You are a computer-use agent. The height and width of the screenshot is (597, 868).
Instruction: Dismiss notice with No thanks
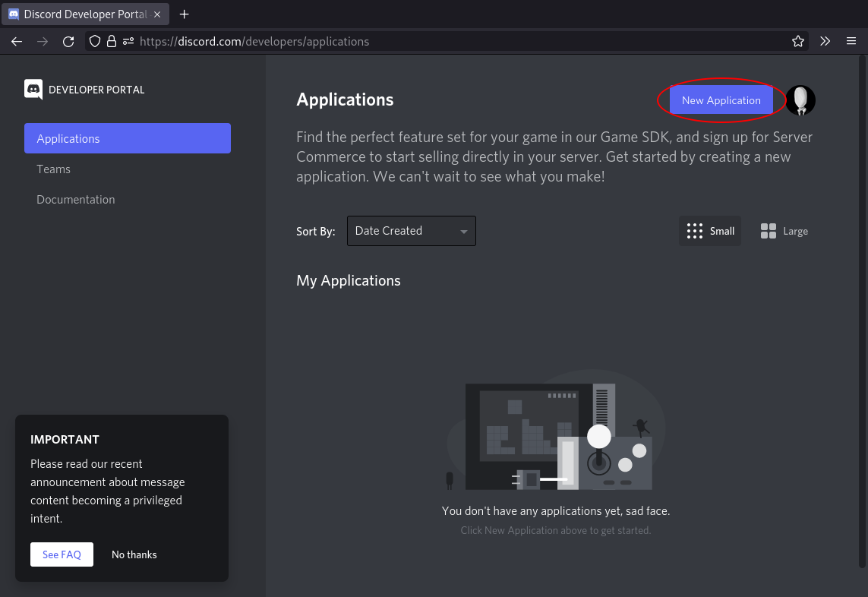pos(134,554)
